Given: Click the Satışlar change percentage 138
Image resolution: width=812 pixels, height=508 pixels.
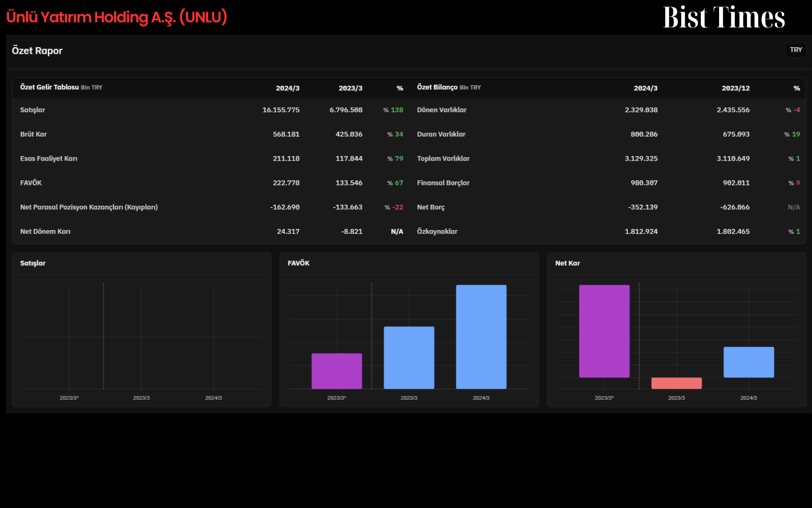Looking at the screenshot, I should pyautogui.click(x=393, y=110).
